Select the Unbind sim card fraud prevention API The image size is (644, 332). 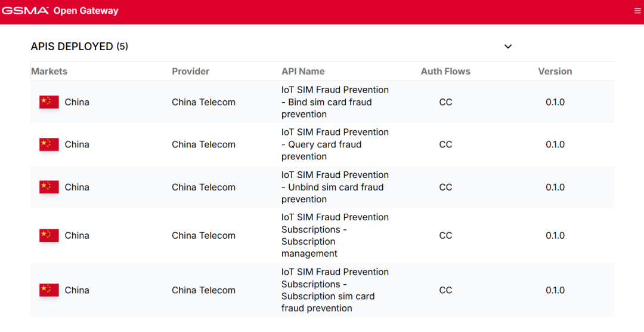click(335, 187)
